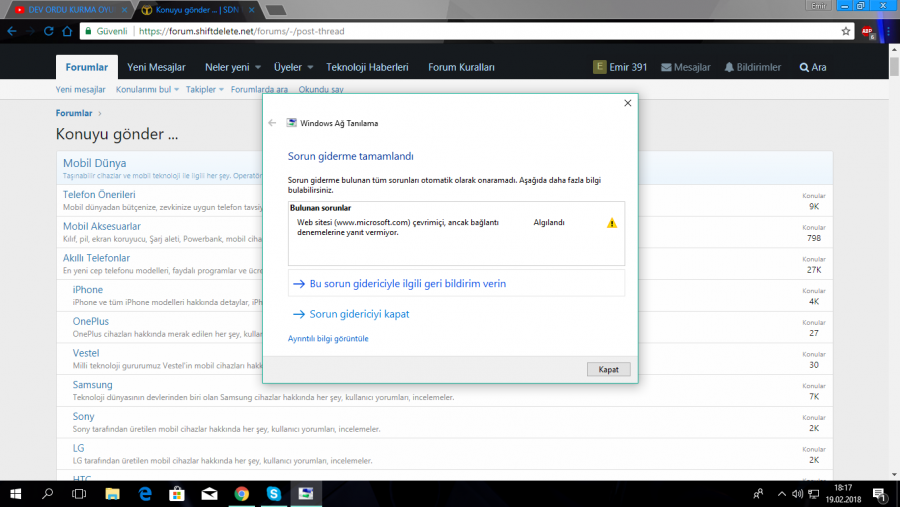Open Mobil Dünya forum category

[x=95, y=163]
